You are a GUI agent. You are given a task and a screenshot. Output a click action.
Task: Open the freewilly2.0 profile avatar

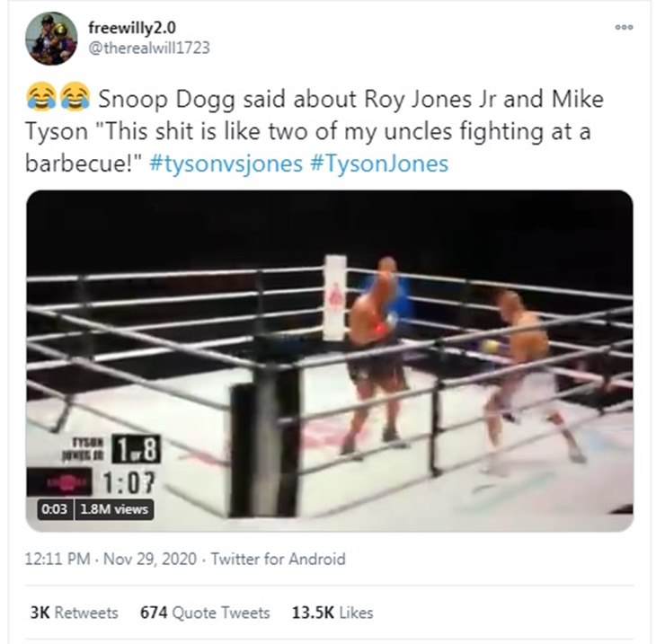pos(51,39)
